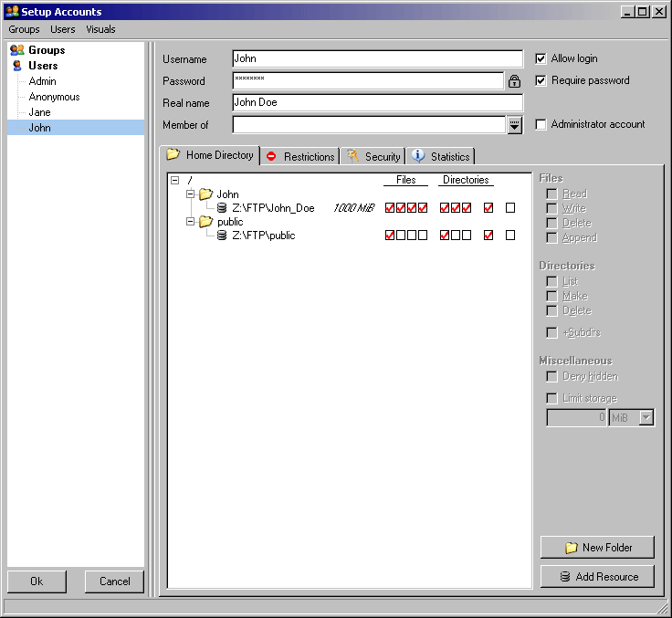Select the Home Directory tab
The width and height of the screenshot is (672, 618).
pos(210,155)
